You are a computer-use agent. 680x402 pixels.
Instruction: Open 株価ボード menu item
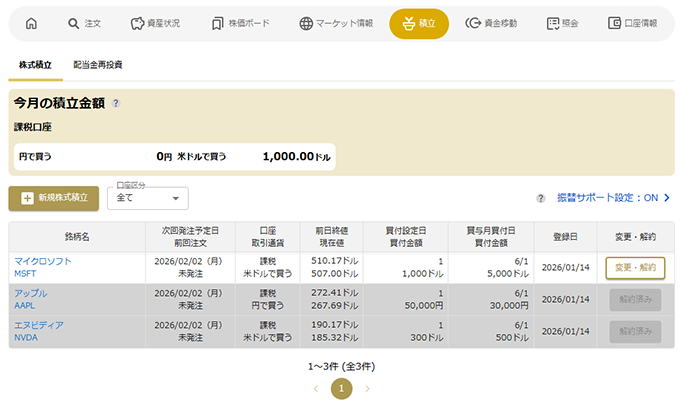coord(240,23)
